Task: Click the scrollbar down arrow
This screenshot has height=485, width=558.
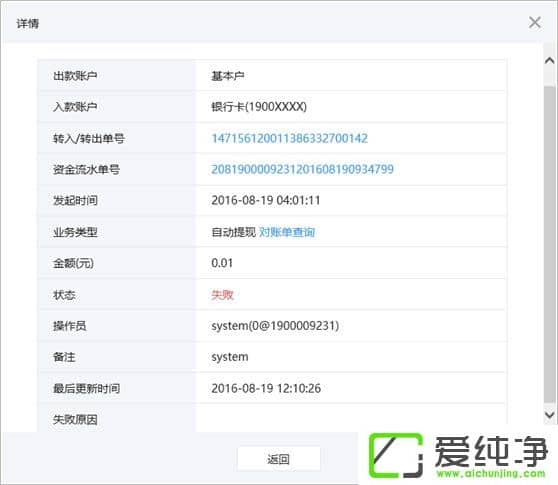Action: click(550, 415)
